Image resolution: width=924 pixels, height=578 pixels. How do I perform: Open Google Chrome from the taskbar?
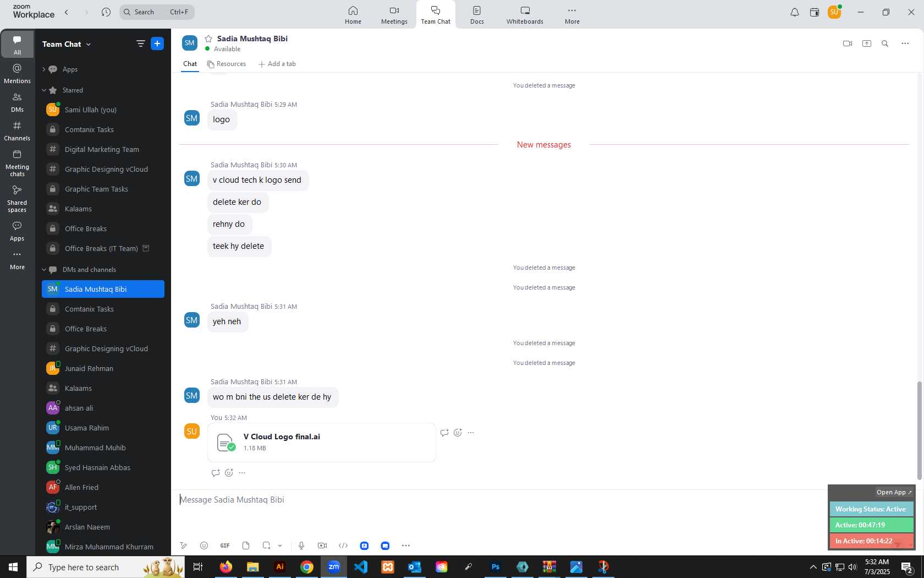307,567
